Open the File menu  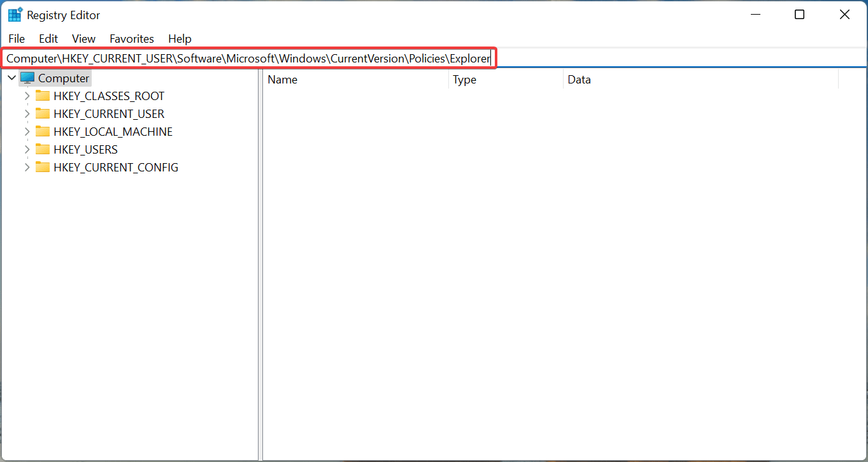(x=17, y=39)
